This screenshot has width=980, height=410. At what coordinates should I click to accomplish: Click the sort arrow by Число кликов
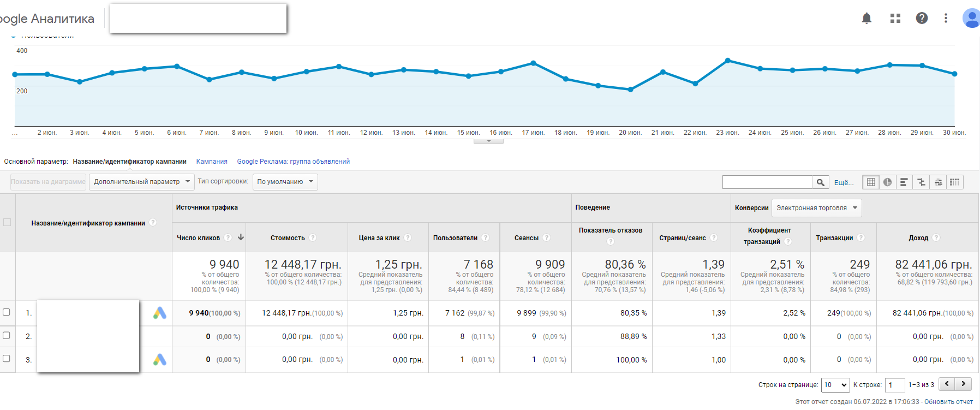point(241,237)
